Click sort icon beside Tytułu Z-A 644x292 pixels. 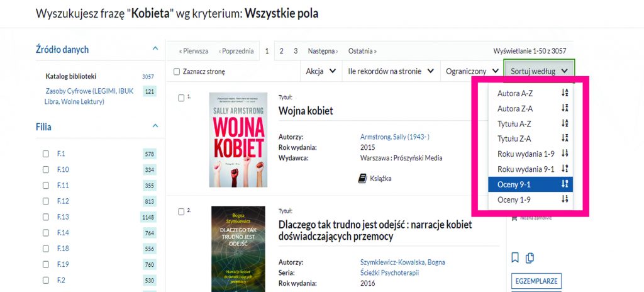point(564,139)
